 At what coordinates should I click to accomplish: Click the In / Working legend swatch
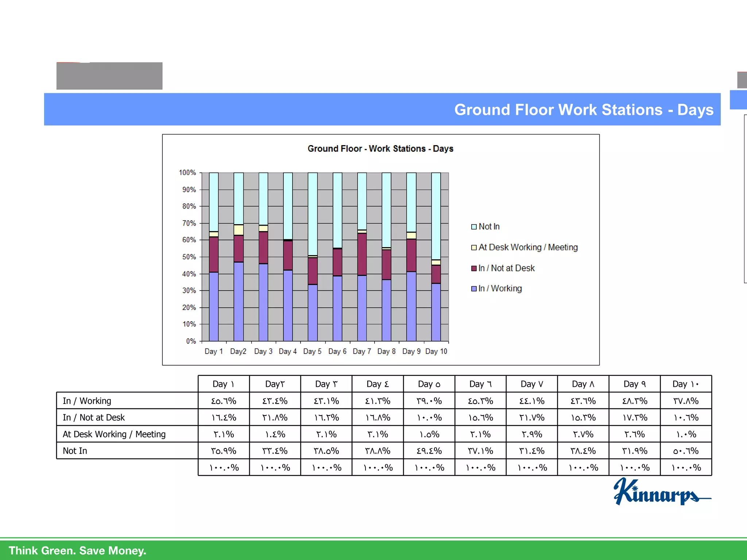pos(474,289)
